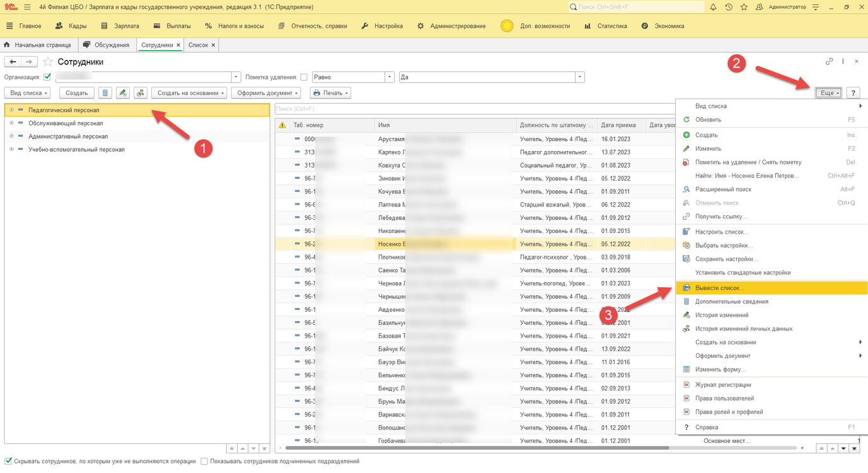
Task: Click the list search field
Action: tap(473, 109)
